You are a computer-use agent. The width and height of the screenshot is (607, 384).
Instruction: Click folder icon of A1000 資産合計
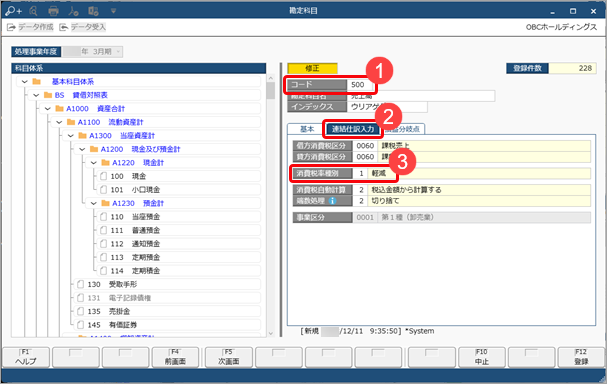pyautogui.click(x=59, y=109)
